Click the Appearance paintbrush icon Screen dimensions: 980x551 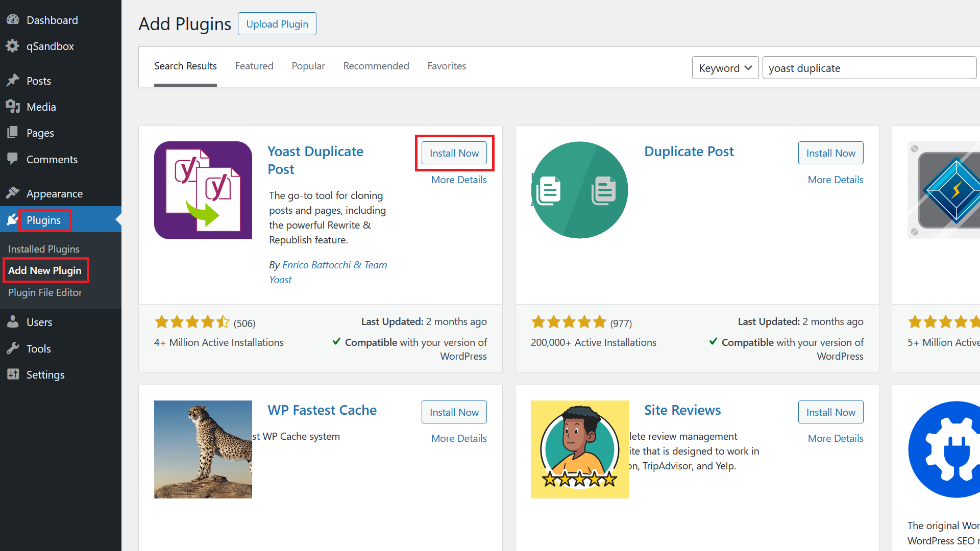pos(13,193)
